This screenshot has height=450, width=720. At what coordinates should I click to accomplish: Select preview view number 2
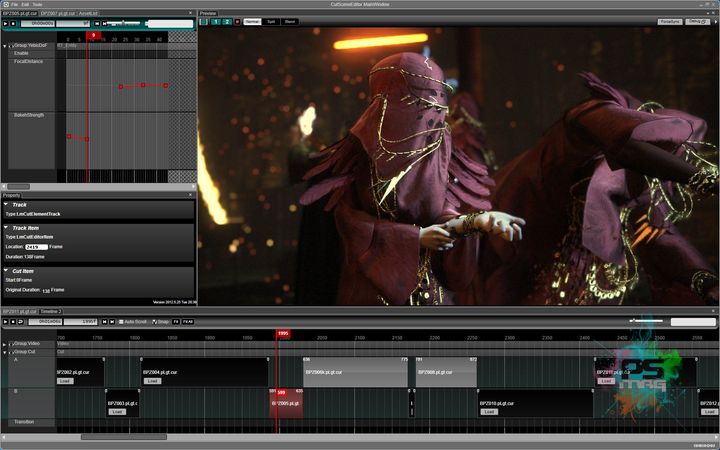coord(225,21)
